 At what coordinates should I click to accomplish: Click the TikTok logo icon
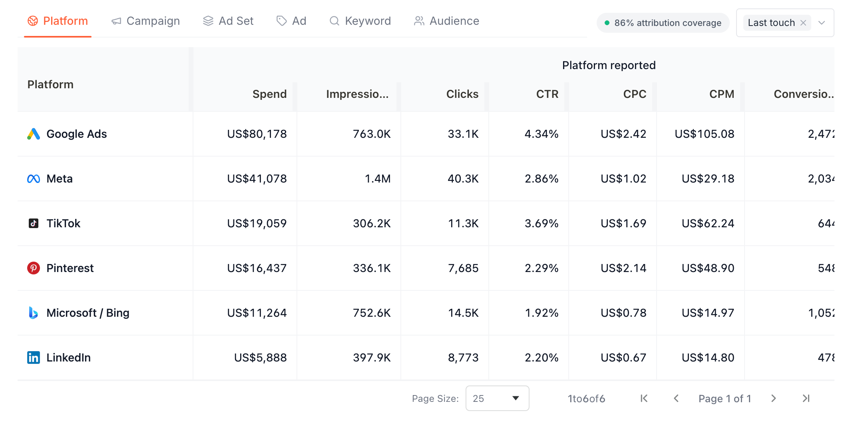(x=34, y=223)
